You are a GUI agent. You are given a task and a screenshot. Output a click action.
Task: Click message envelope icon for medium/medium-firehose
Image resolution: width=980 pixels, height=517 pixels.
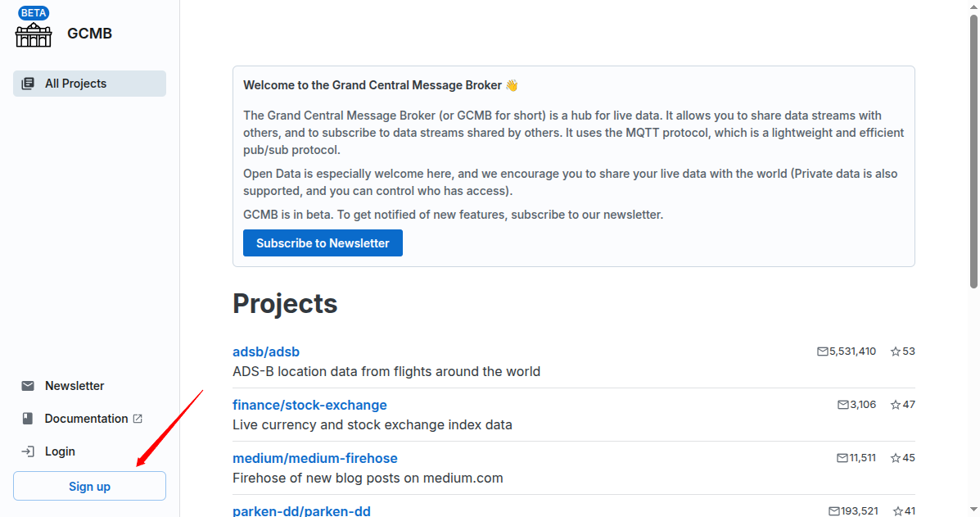842,458
